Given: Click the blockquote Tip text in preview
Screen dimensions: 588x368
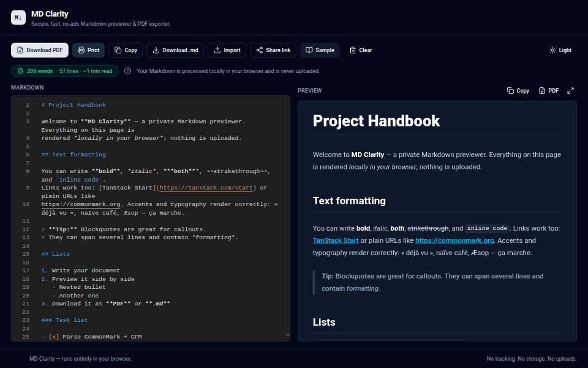Looking at the screenshot, I should pos(432,282).
